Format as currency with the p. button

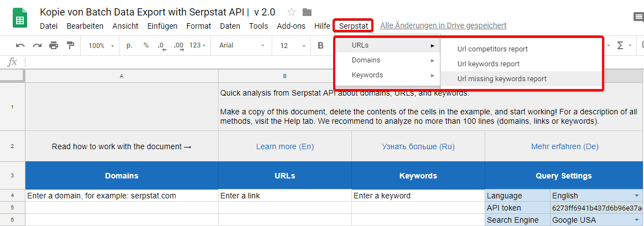129,45
